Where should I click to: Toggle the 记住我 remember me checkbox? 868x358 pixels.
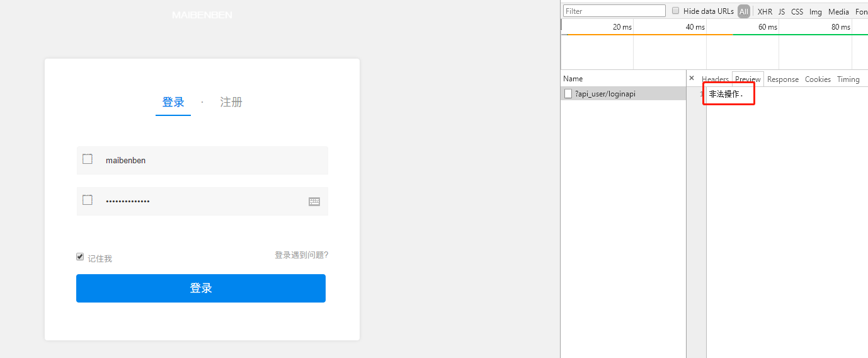tap(80, 257)
